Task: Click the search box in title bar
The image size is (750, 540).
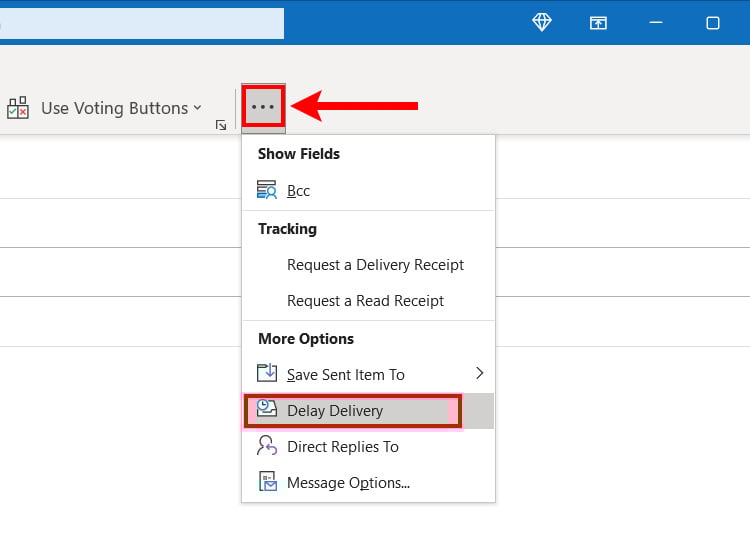Action: (x=142, y=23)
